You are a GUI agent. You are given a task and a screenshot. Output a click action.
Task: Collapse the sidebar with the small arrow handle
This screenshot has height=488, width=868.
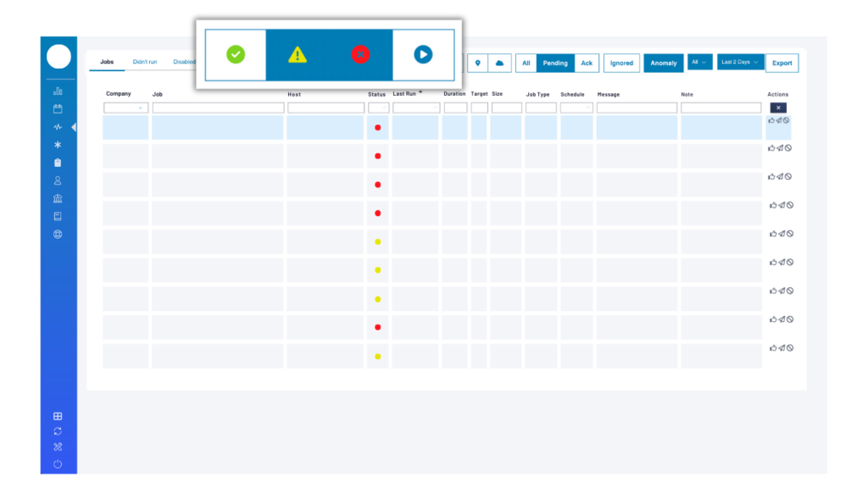click(74, 127)
